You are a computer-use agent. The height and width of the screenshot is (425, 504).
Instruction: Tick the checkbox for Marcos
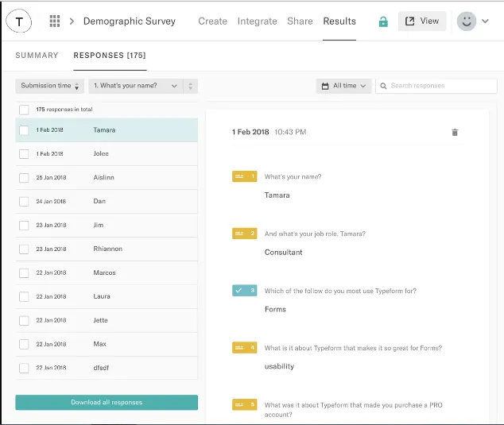24,272
